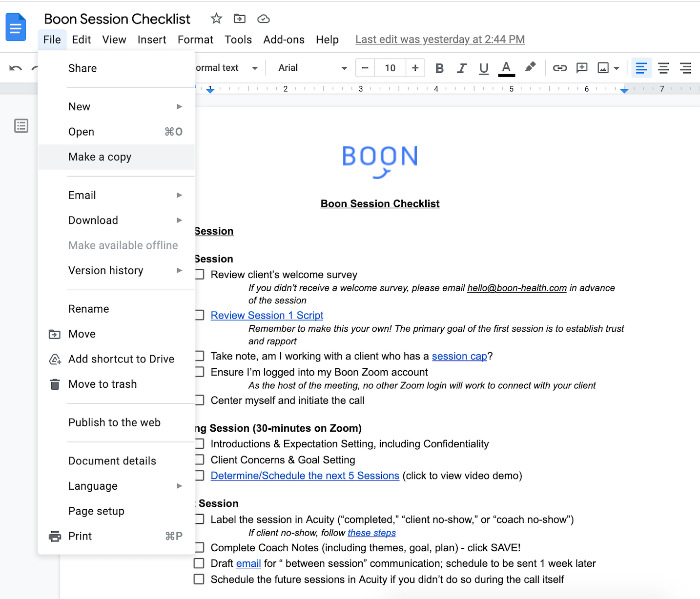Follow the these steps link
700x599 pixels.
pyautogui.click(x=371, y=533)
